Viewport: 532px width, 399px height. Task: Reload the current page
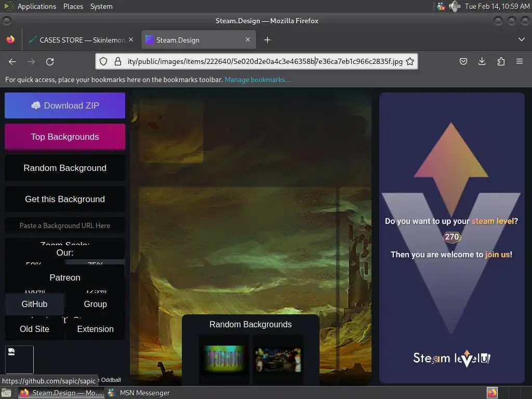pyautogui.click(x=50, y=61)
